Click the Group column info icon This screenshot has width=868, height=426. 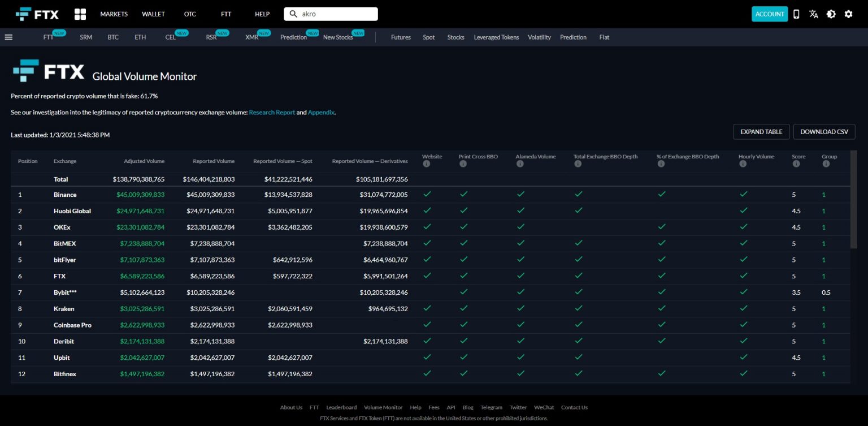pos(826,164)
